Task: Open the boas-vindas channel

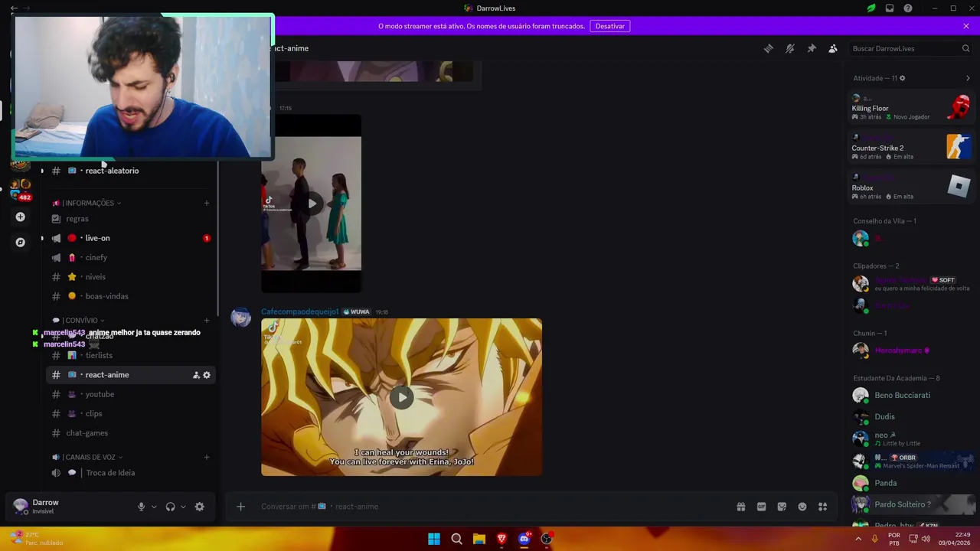Action: tap(131, 296)
